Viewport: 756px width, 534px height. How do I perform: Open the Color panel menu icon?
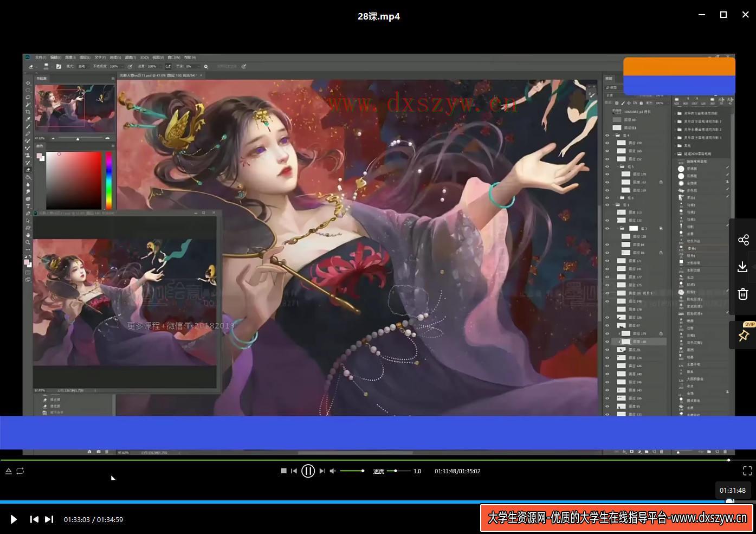(x=113, y=146)
